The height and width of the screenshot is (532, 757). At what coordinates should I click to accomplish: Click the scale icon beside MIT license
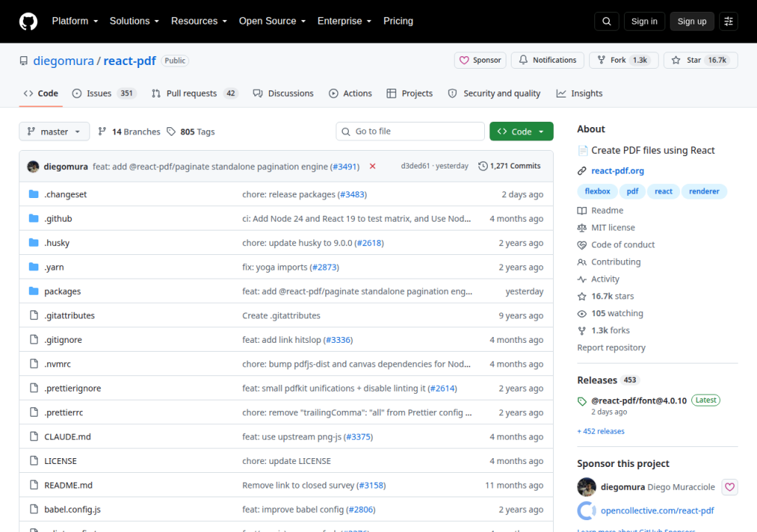click(x=583, y=228)
